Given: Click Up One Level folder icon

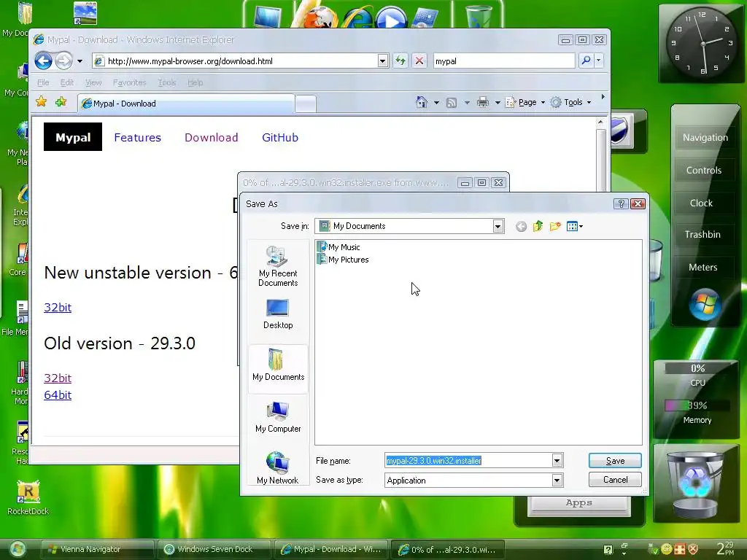Looking at the screenshot, I should (538, 226).
